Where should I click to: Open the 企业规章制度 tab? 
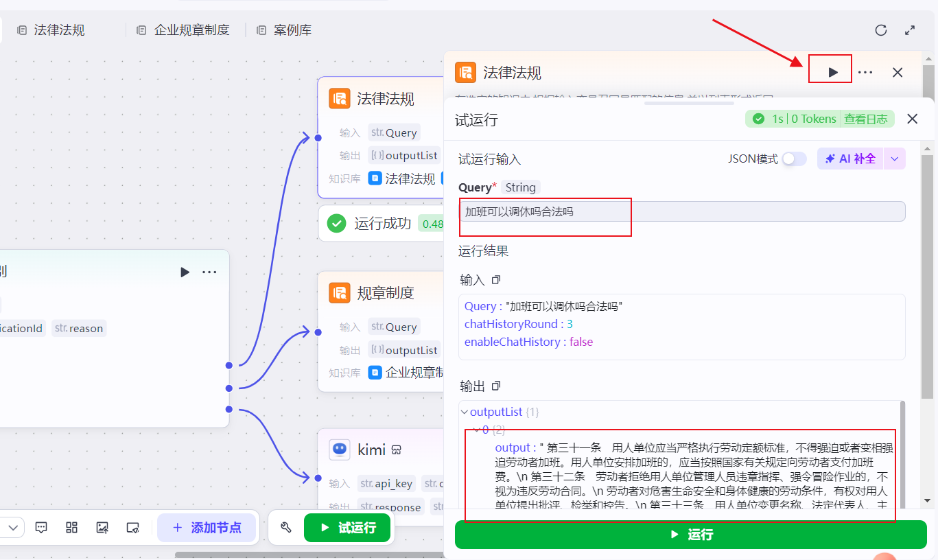tap(183, 30)
